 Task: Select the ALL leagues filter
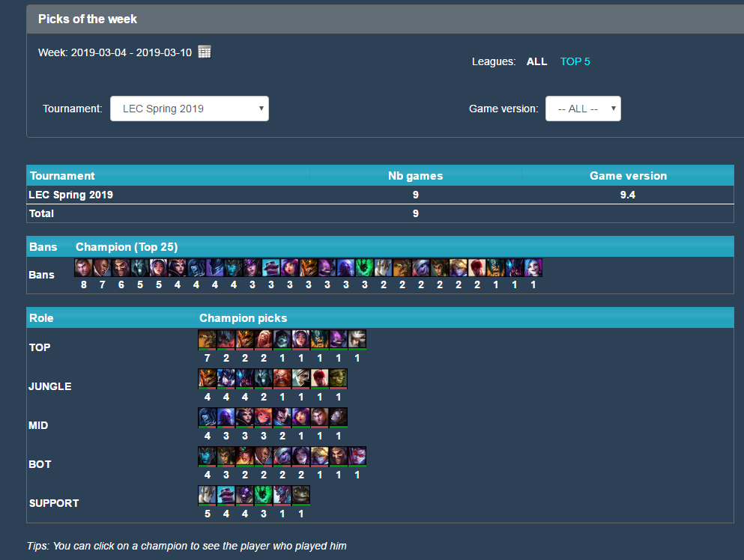coord(536,61)
